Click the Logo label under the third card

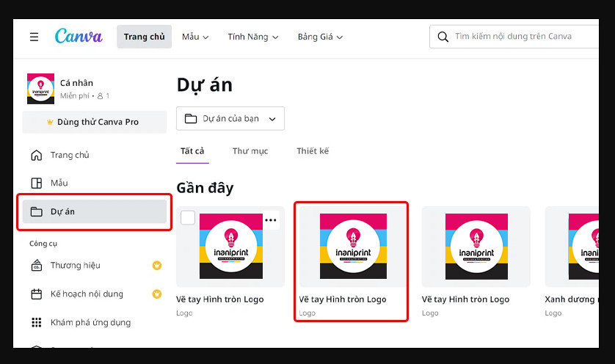(430, 313)
